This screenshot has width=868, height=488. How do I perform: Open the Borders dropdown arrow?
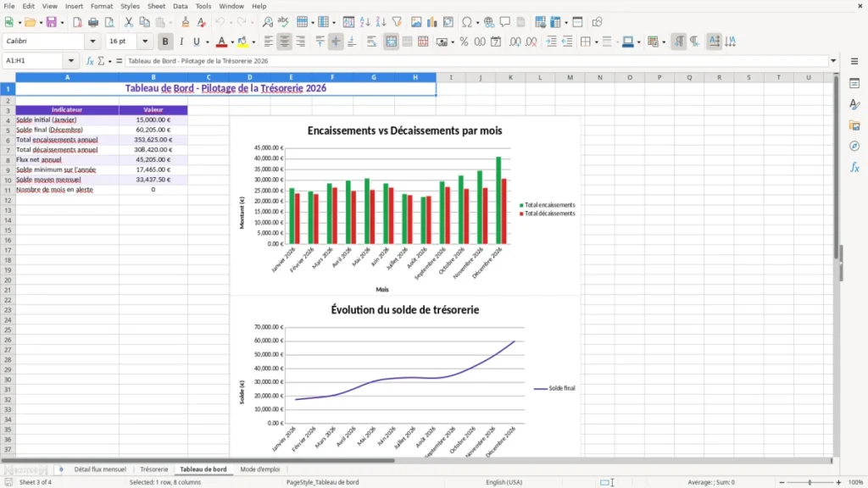pos(596,42)
